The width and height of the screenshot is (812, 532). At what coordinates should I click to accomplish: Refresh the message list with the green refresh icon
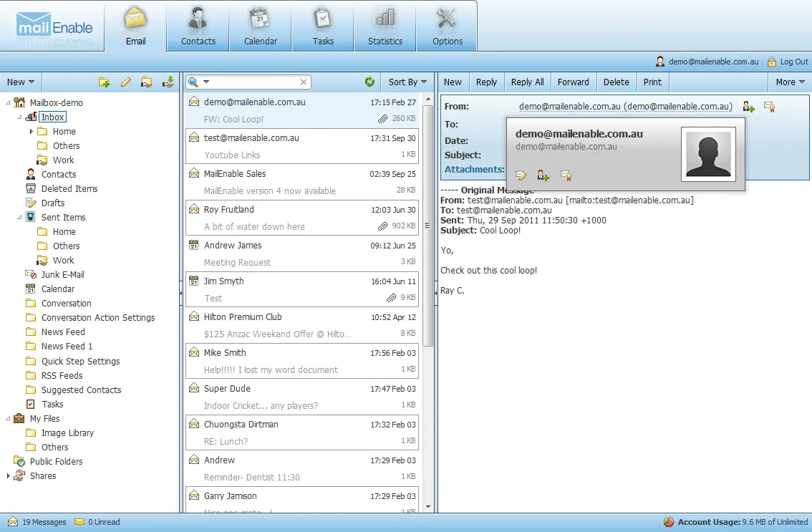coord(370,82)
